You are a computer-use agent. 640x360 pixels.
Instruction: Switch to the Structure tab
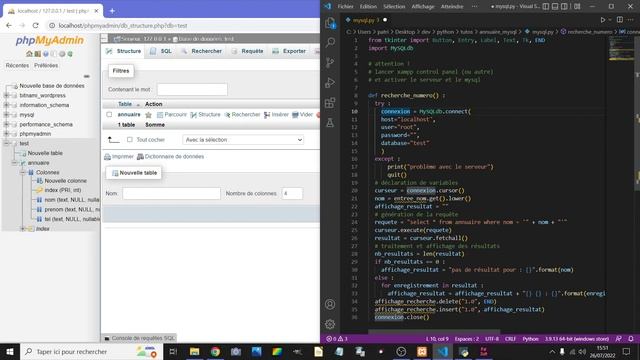(123, 51)
